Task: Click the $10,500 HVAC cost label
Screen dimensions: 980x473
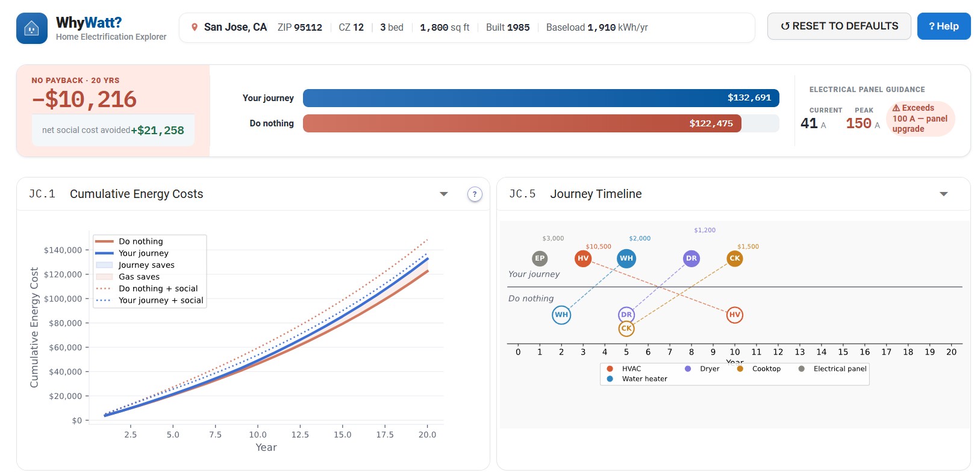Action: pyautogui.click(x=598, y=247)
